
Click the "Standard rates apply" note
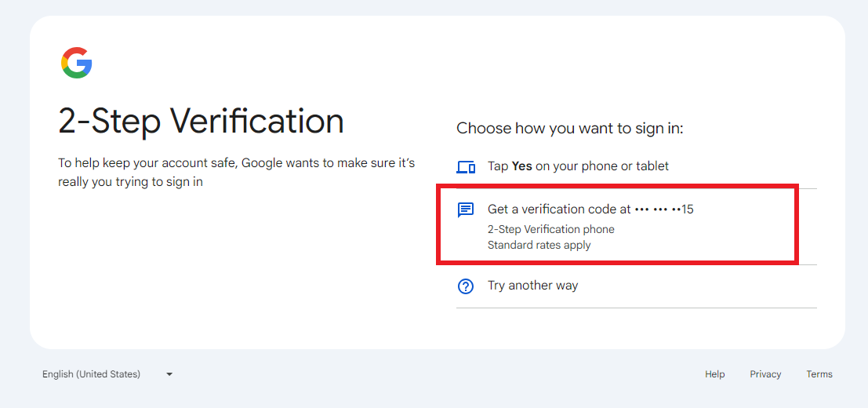tap(539, 245)
